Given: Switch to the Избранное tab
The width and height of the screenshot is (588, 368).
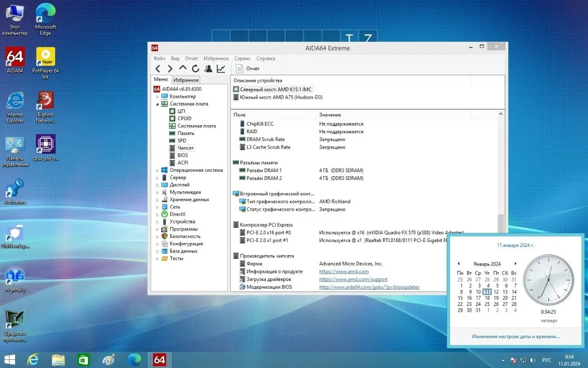Looking at the screenshot, I should 186,79.
